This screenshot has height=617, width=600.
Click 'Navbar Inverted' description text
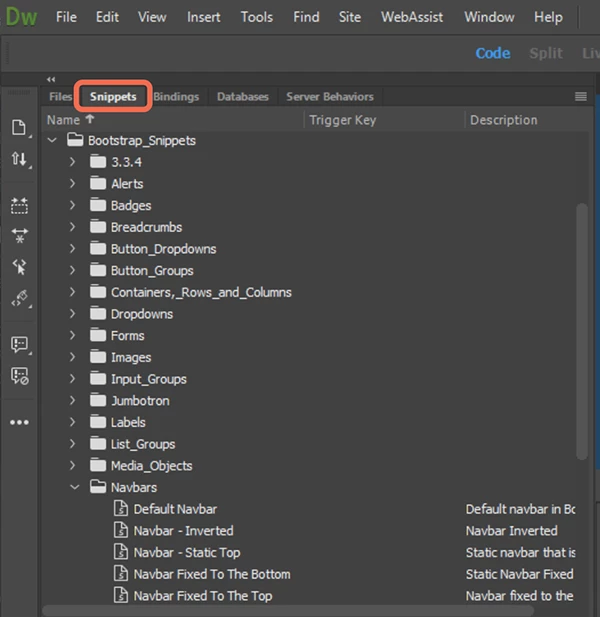tap(511, 530)
